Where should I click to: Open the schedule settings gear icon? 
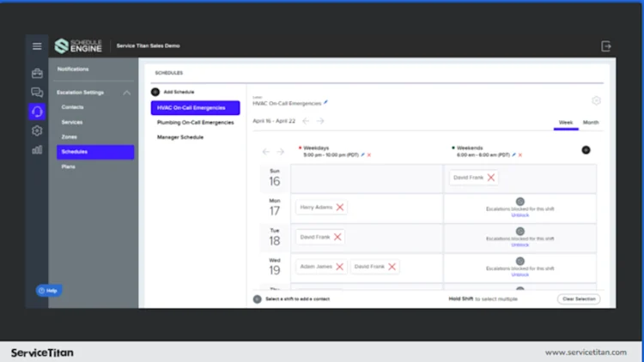596,100
